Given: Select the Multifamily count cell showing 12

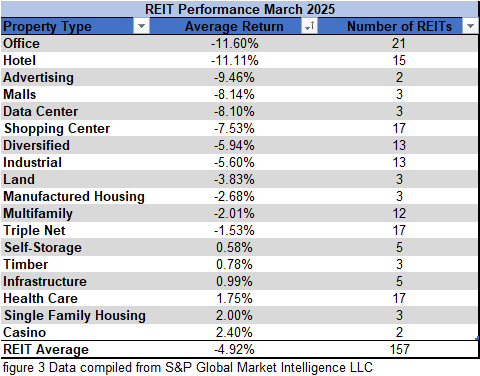Looking at the screenshot, I should point(399,213).
